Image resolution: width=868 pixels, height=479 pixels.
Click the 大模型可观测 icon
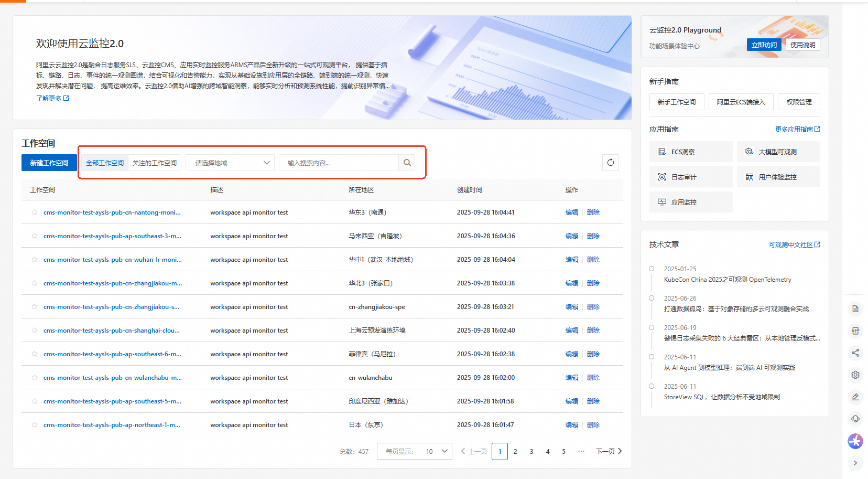click(749, 152)
